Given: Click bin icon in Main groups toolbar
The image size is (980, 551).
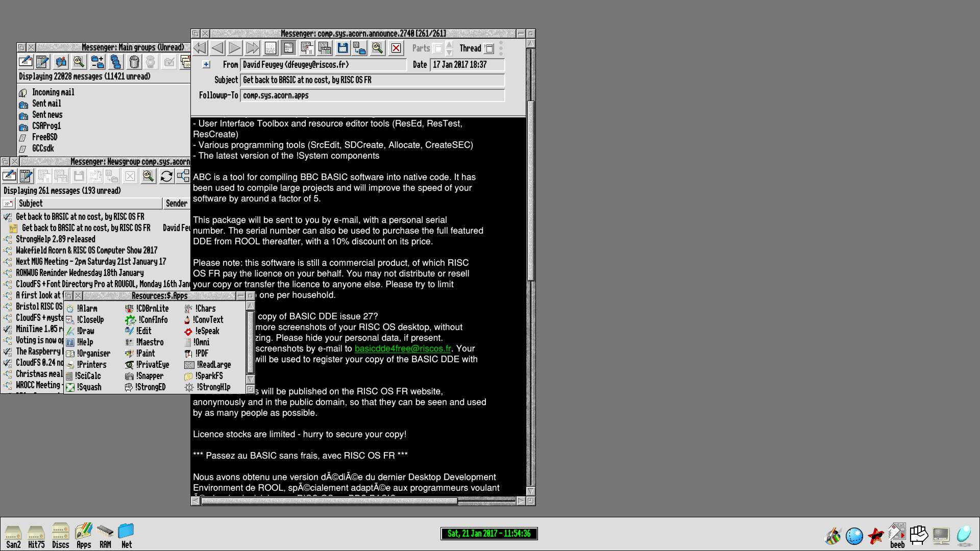Looking at the screenshot, I should pos(134,62).
